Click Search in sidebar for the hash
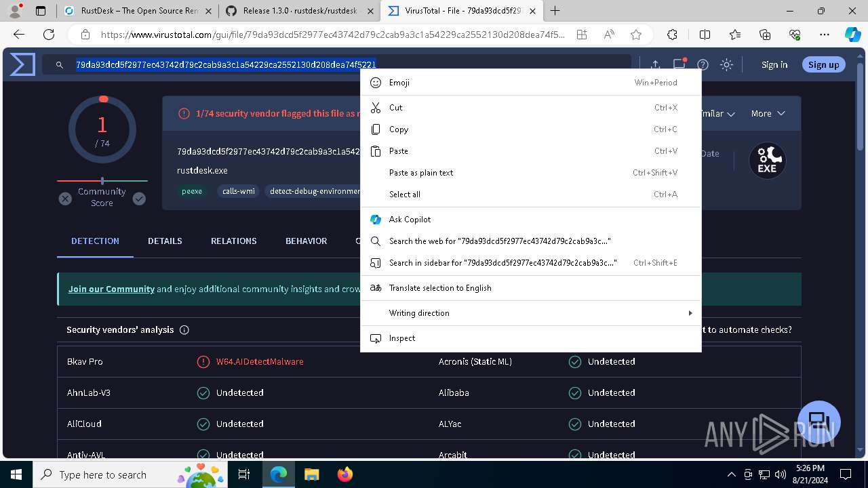The width and height of the screenshot is (868, 488). pyautogui.click(x=530, y=263)
